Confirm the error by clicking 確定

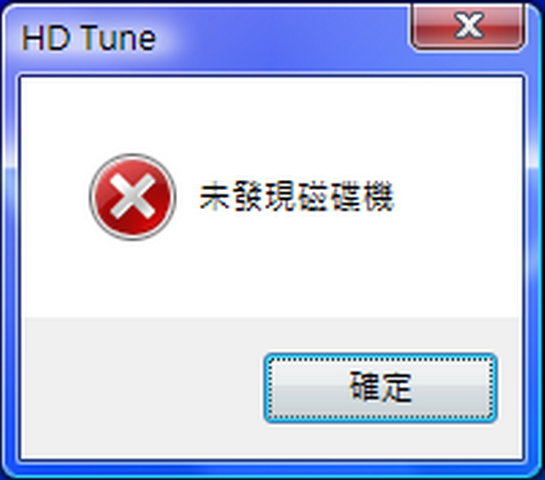tap(381, 388)
